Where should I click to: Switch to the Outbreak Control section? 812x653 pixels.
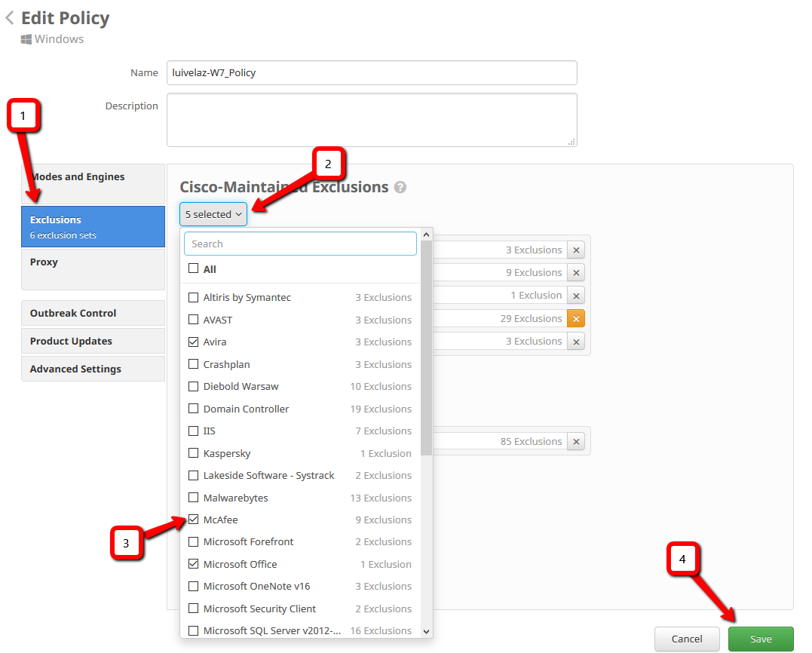point(93,313)
